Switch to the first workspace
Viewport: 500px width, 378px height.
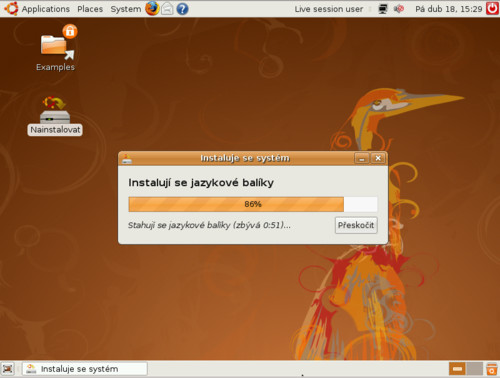[x=457, y=369]
